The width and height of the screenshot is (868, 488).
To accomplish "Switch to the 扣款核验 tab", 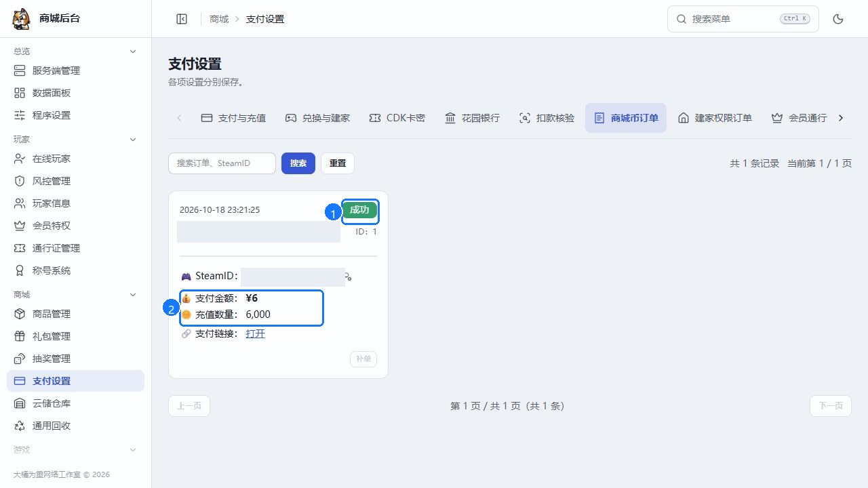I will tap(547, 118).
